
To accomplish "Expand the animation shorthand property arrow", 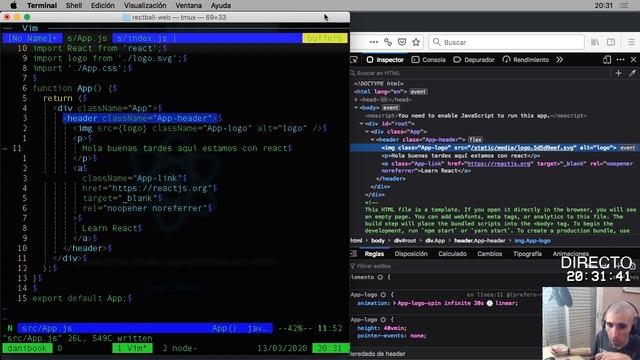I will coord(395,303).
